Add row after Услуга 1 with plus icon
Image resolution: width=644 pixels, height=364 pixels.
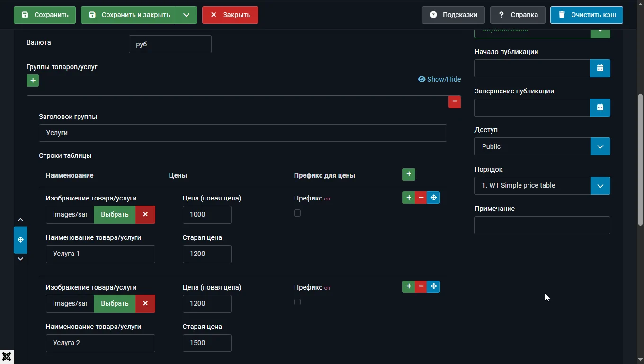pos(409,198)
